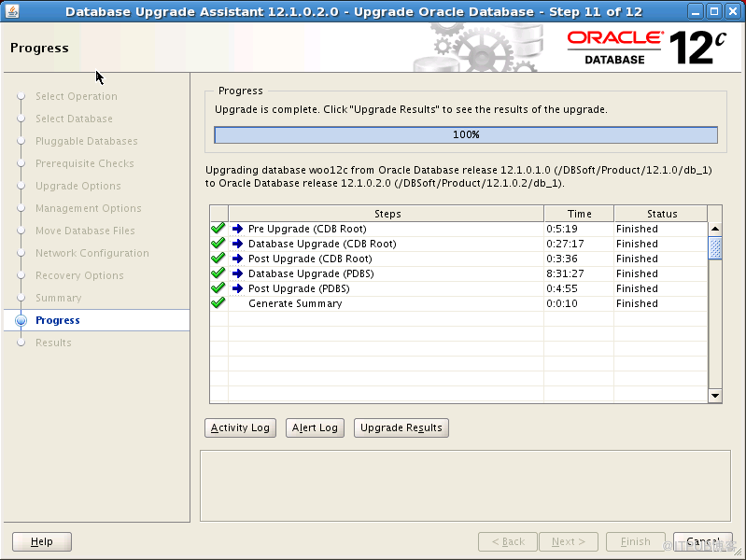Select the Select Operation step in the sidebar
The image size is (746, 560).
point(77,96)
